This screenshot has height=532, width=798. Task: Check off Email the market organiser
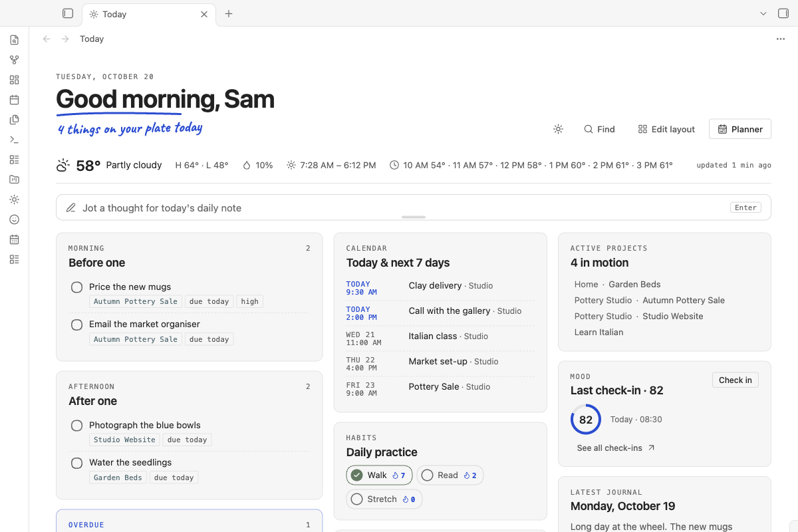click(x=77, y=325)
